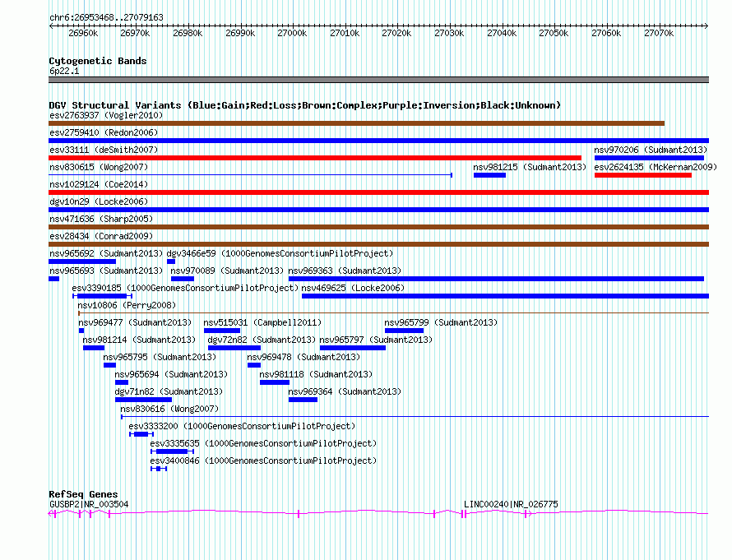The width and height of the screenshot is (732, 560).
Task: Open esv3390185 variant label
Action: (185, 288)
